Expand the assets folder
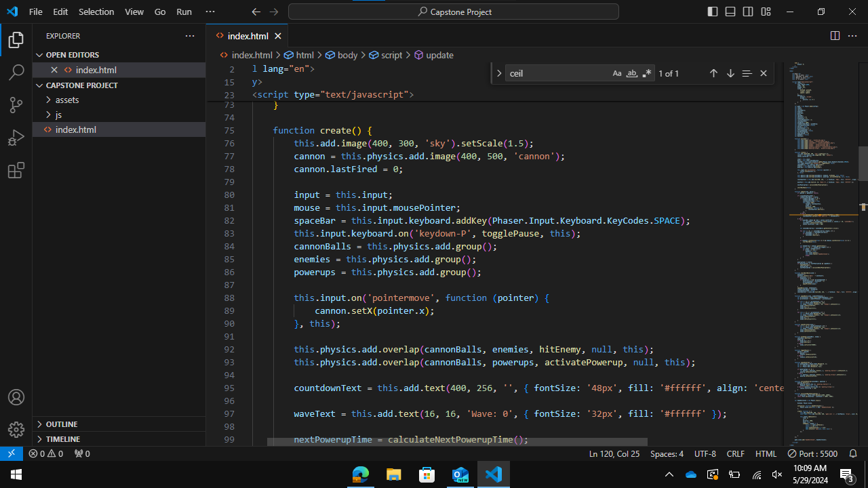 tap(67, 100)
